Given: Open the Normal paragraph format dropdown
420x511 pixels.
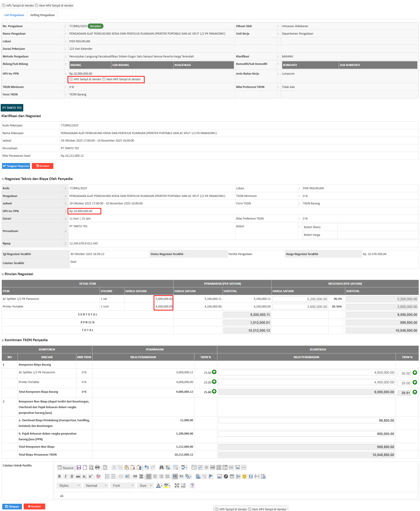Looking at the screenshot, I should (x=96, y=485).
